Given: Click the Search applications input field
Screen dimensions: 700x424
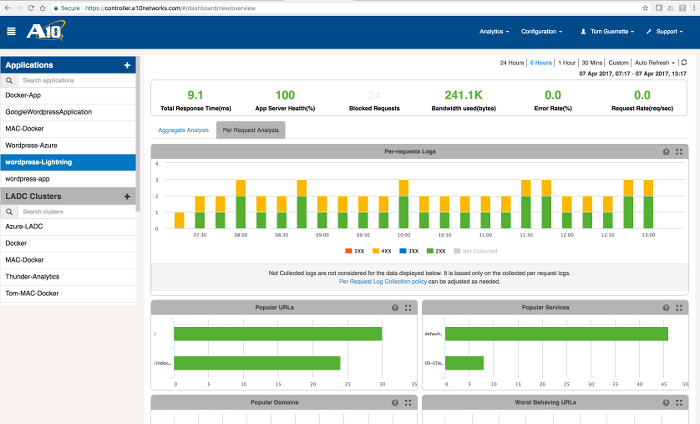Looking at the screenshot, I should 76,80.
